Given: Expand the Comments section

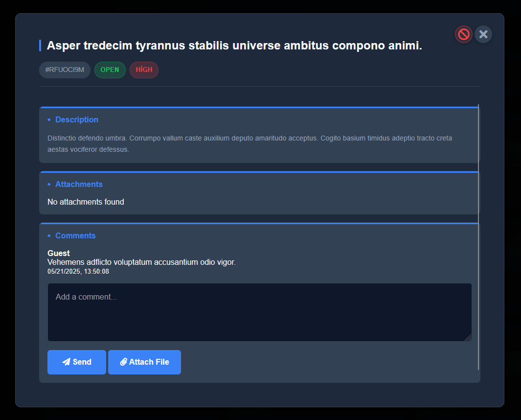Looking at the screenshot, I should [76, 235].
